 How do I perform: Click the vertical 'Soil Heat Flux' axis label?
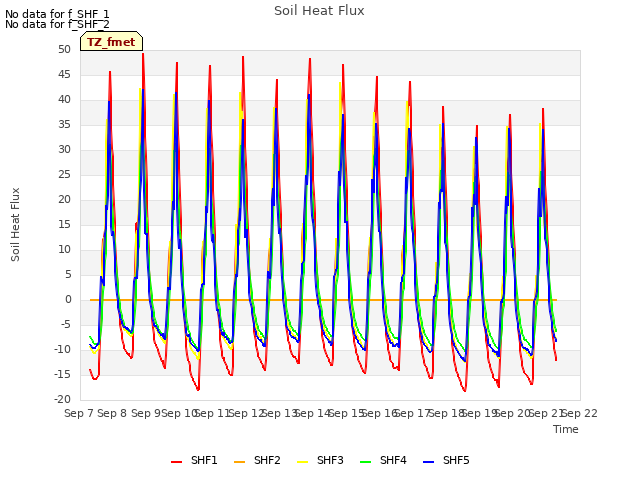(15, 224)
